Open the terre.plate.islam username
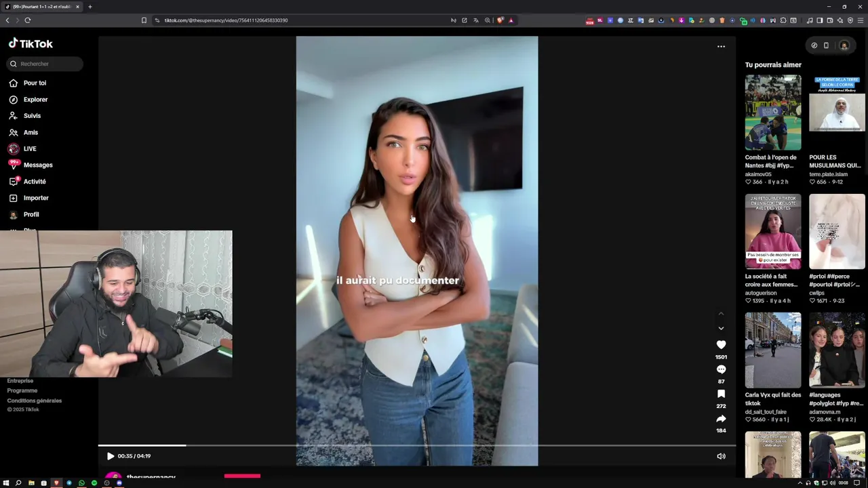This screenshot has height=488, width=868. coord(828,174)
